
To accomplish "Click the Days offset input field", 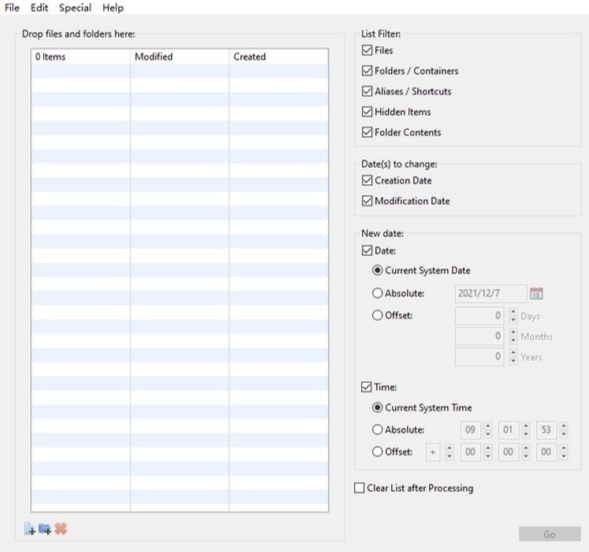I will pos(479,315).
